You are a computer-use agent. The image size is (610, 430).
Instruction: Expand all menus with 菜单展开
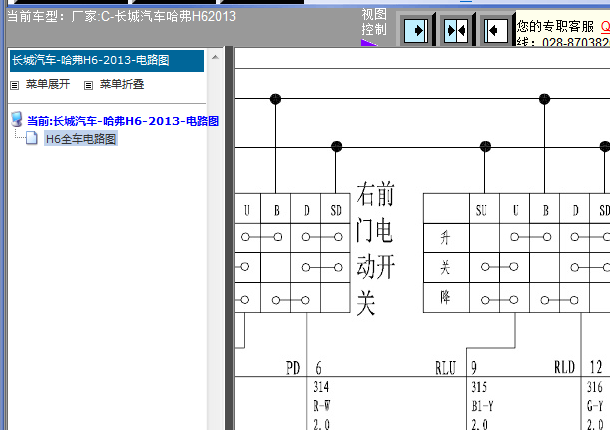(47, 84)
